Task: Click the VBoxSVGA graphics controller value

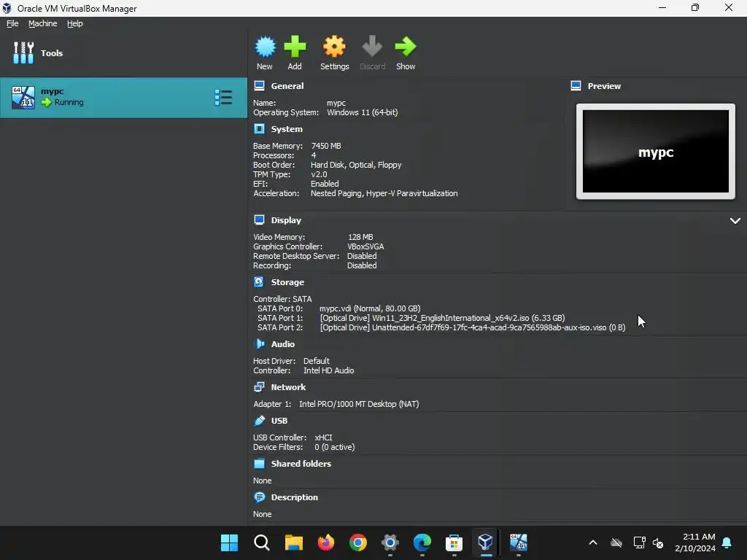Action: click(365, 246)
